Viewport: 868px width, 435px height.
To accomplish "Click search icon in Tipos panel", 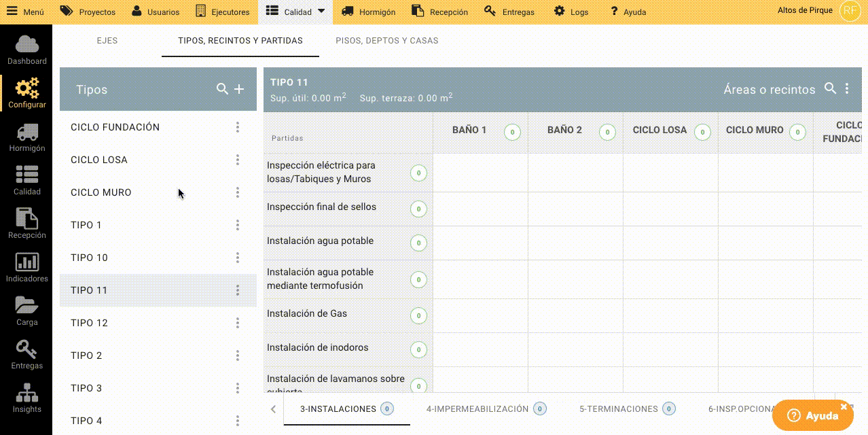I will coord(222,89).
